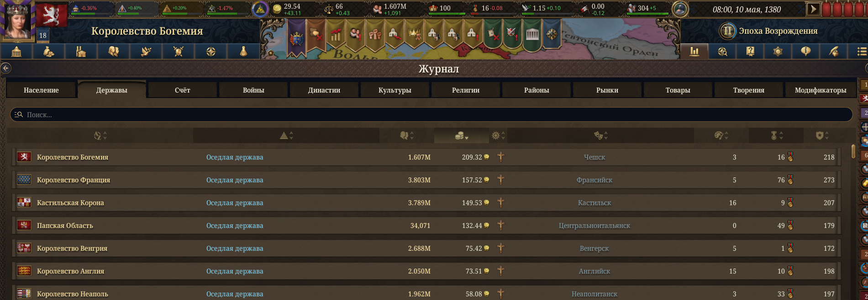The image size is (868, 300).
Task: Open the quill and inkwell icon
Action: tap(834, 52)
